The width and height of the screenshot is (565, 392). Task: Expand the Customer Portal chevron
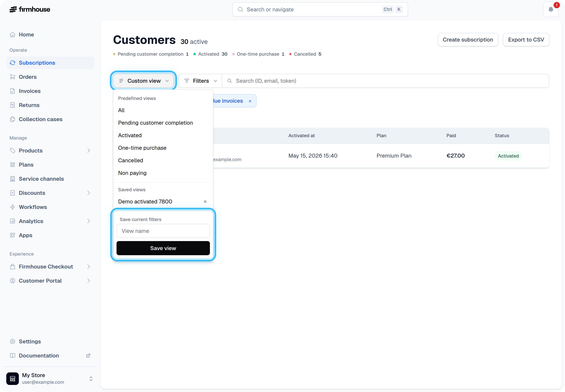coord(88,281)
